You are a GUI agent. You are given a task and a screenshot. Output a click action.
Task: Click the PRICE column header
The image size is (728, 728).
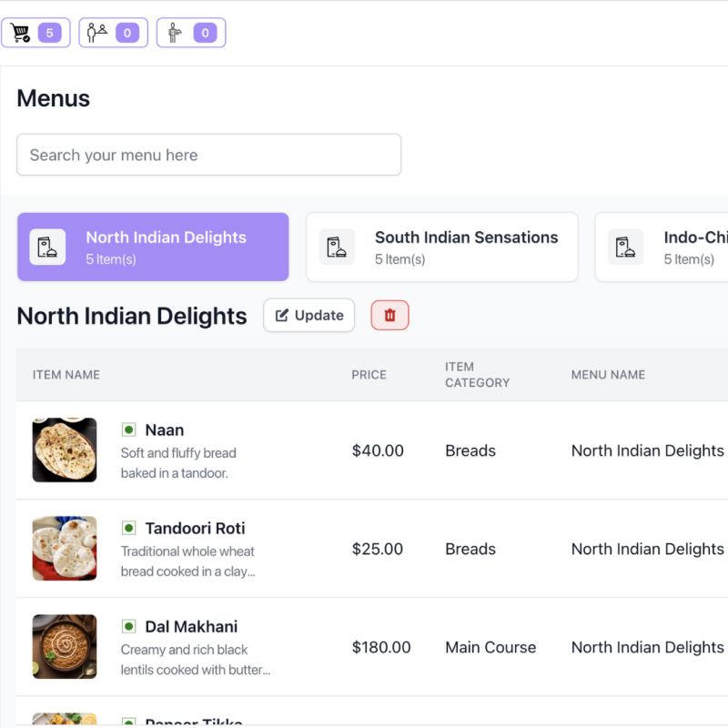[x=369, y=374]
